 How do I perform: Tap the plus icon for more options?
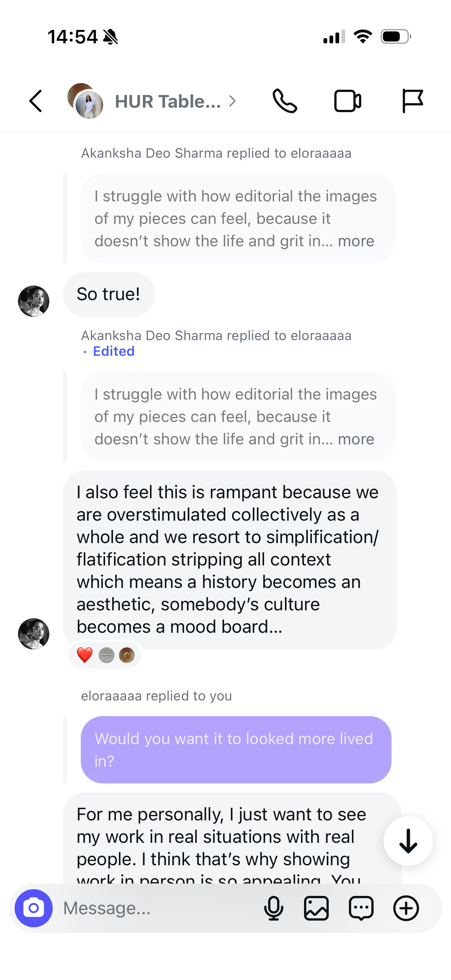(x=406, y=908)
